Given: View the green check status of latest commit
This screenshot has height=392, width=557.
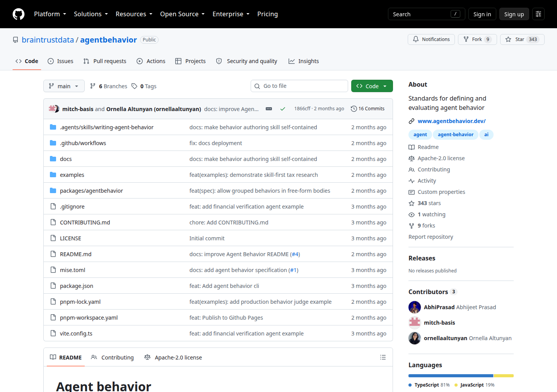Looking at the screenshot, I should tap(283, 109).
